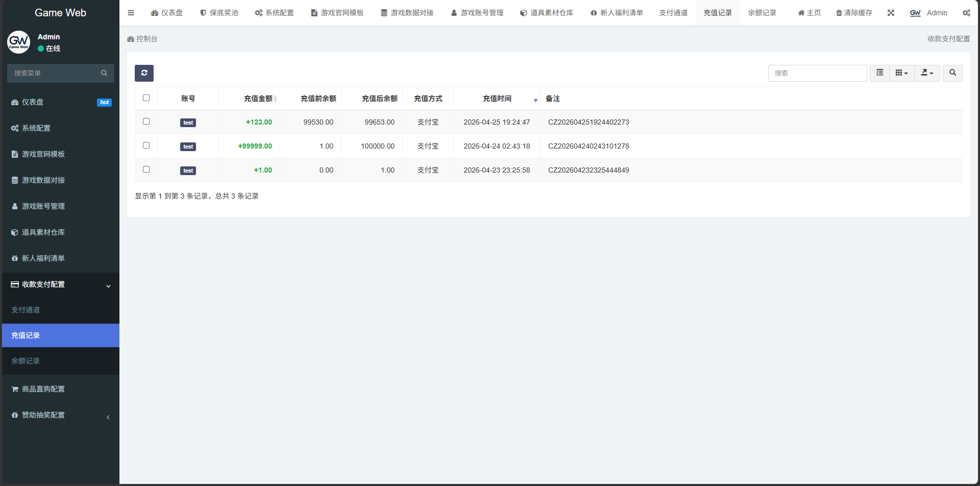Click the fullscreen expand icon

891,13
